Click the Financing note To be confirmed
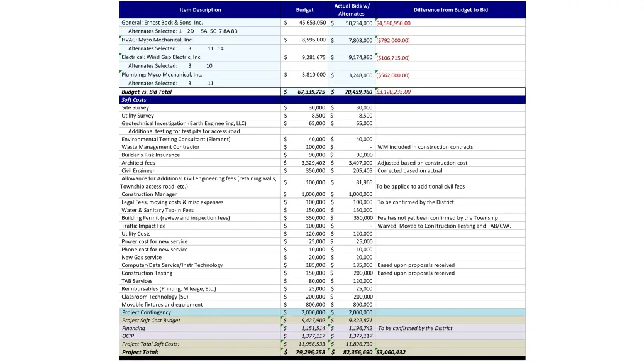 coord(415,328)
